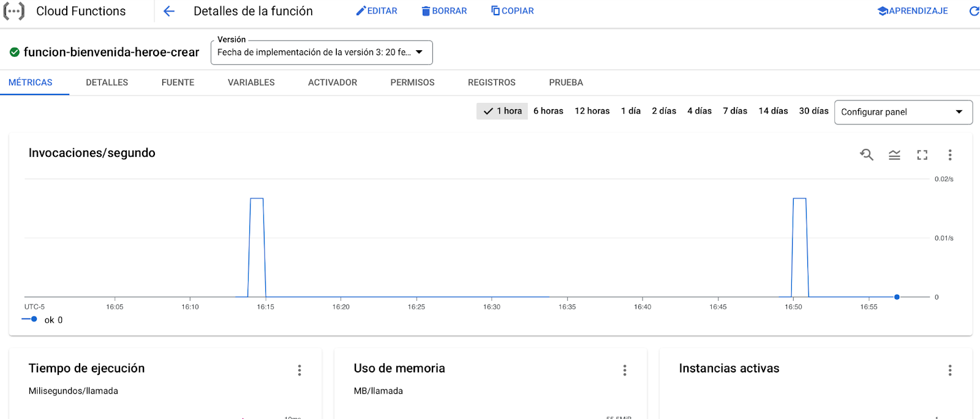Toggle chart legend icon on Invocaciones chart
This screenshot has height=419, width=980.
click(x=894, y=155)
